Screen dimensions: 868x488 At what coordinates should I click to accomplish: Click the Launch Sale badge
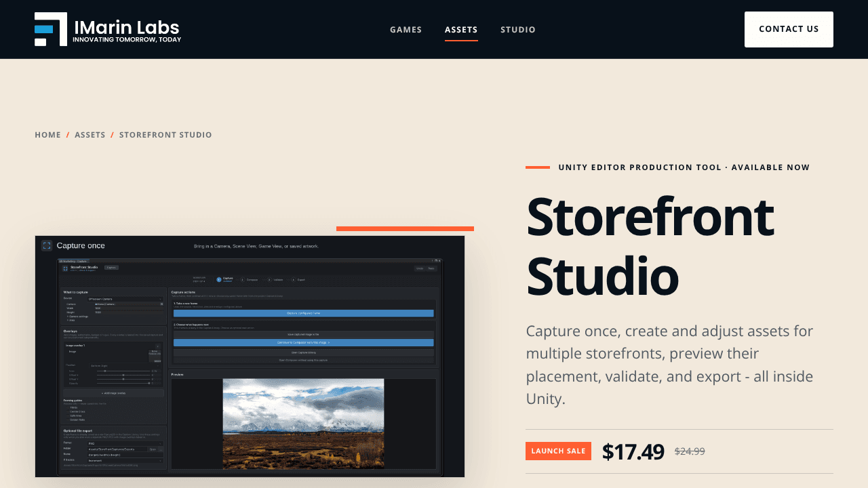(558, 451)
